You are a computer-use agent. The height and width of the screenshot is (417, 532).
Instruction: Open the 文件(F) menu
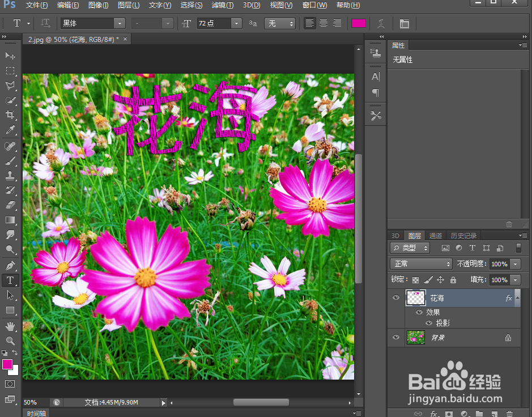pyautogui.click(x=37, y=5)
